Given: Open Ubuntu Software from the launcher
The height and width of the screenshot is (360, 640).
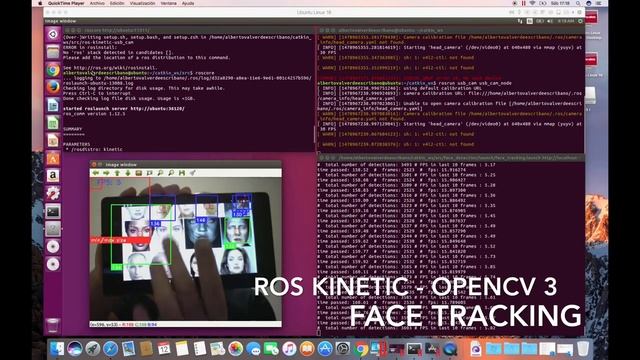Looking at the screenshot, I should (x=53, y=158).
